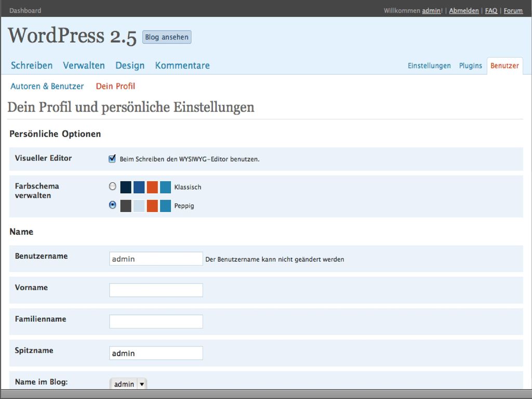The image size is (532, 399).
Task: Click the teal blue Klassisch swatch
Action: coord(165,187)
